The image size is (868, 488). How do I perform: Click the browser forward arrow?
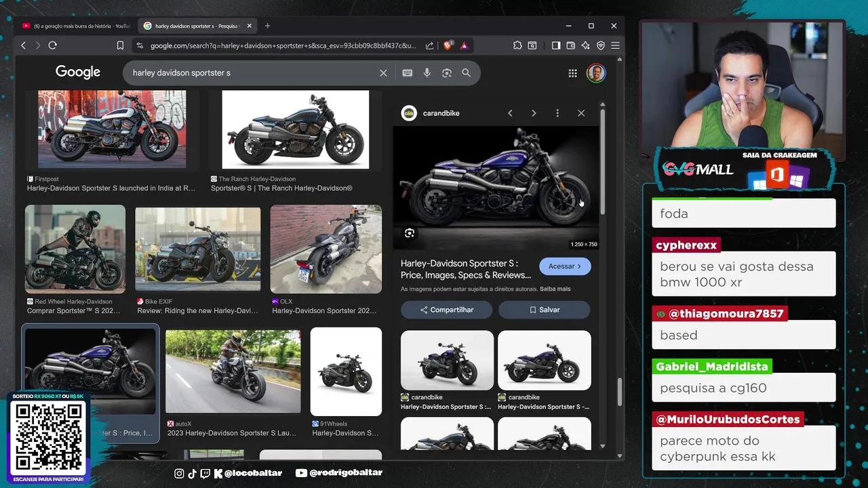37,45
